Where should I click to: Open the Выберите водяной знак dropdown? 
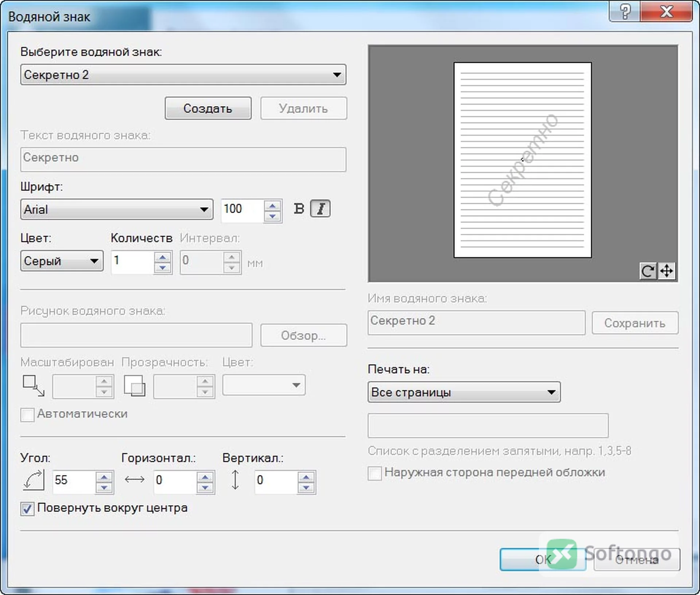[x=183, y=75]
